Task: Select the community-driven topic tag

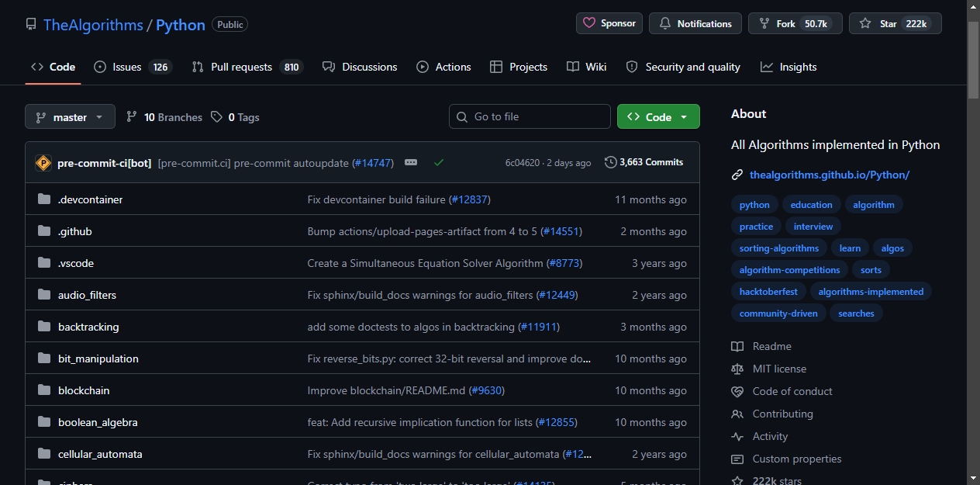Action: click(778, 314)
